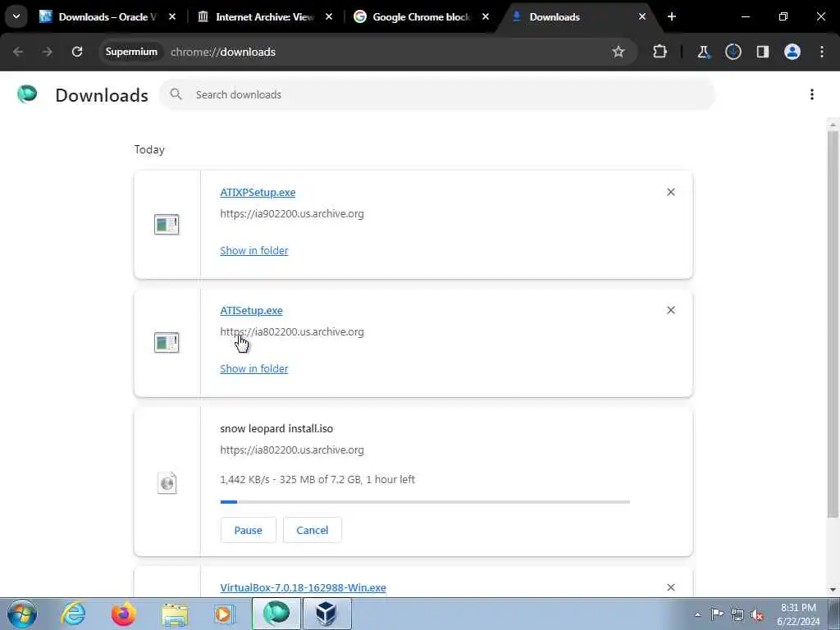Image resolution: width=840 pixels, height=630 pixels.
Task: Open the Extensions puzzle icon
Action: pos(660,52)
